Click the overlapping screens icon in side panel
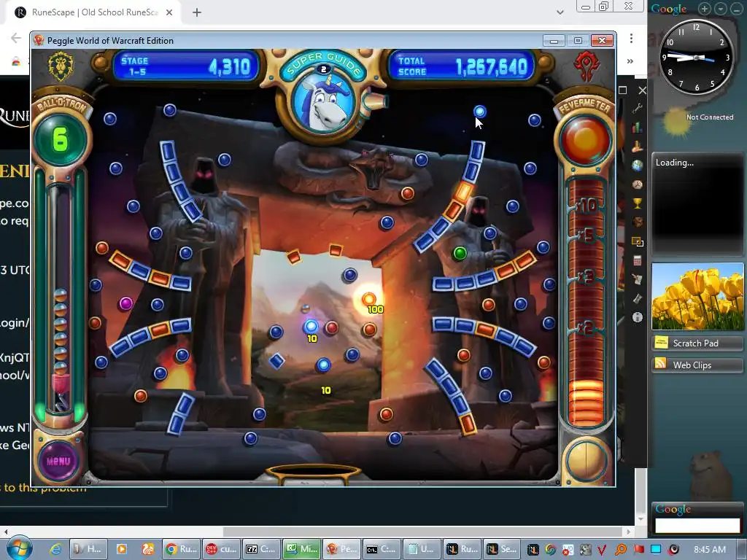The height and width of the screenshot is (560, 747). 638,241
